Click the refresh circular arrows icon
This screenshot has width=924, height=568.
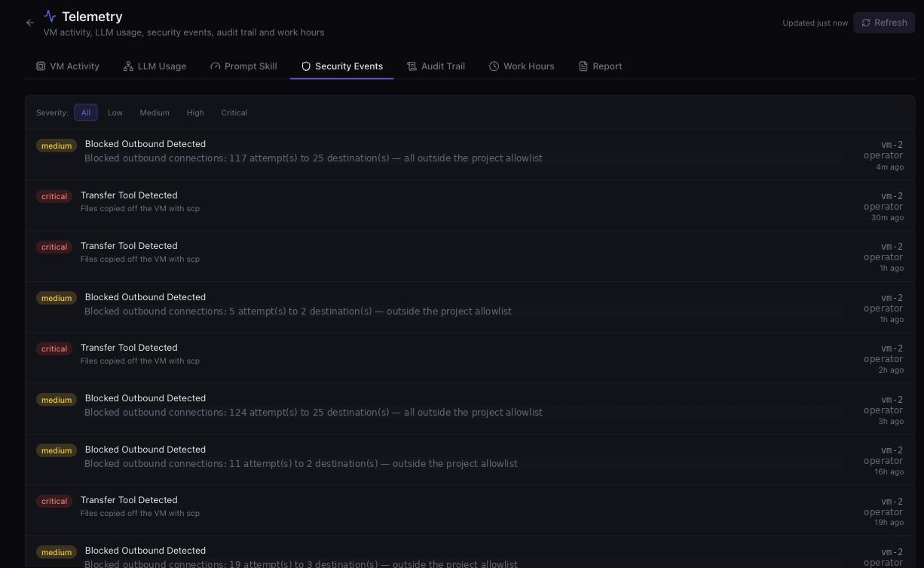(866, 23)
